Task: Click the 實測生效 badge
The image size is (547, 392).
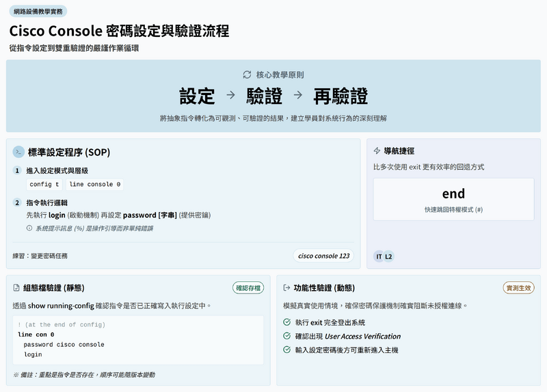Action: click(518, 288)
